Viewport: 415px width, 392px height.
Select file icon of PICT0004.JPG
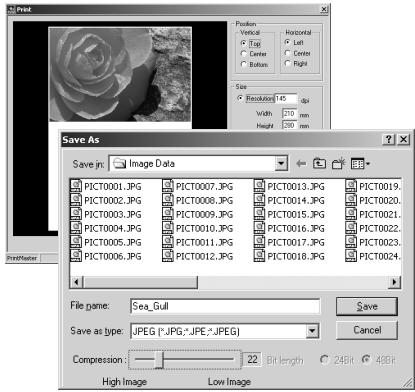[x=76, y=228]
